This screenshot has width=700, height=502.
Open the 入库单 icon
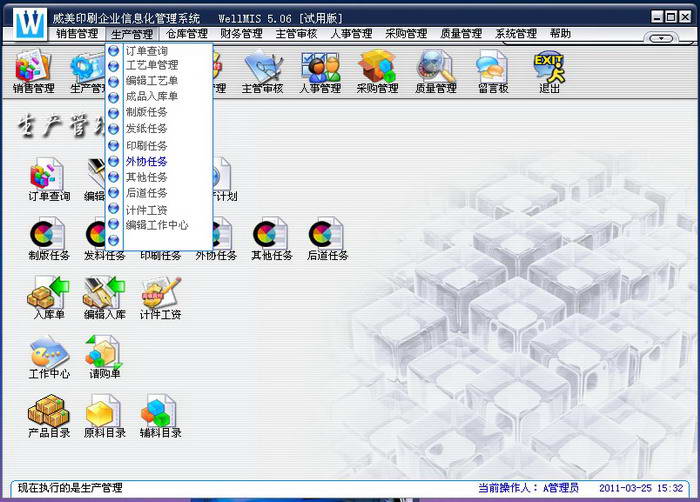(49, 298)
